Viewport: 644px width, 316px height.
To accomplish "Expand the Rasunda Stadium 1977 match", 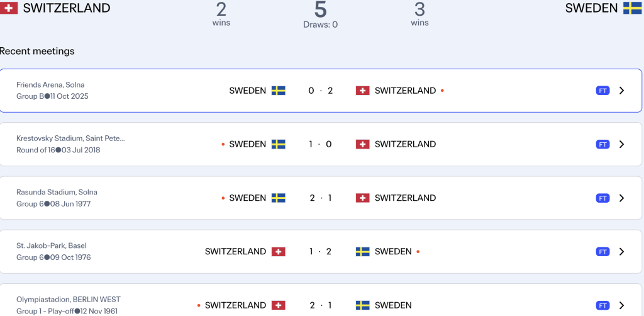I will point(621,198).
